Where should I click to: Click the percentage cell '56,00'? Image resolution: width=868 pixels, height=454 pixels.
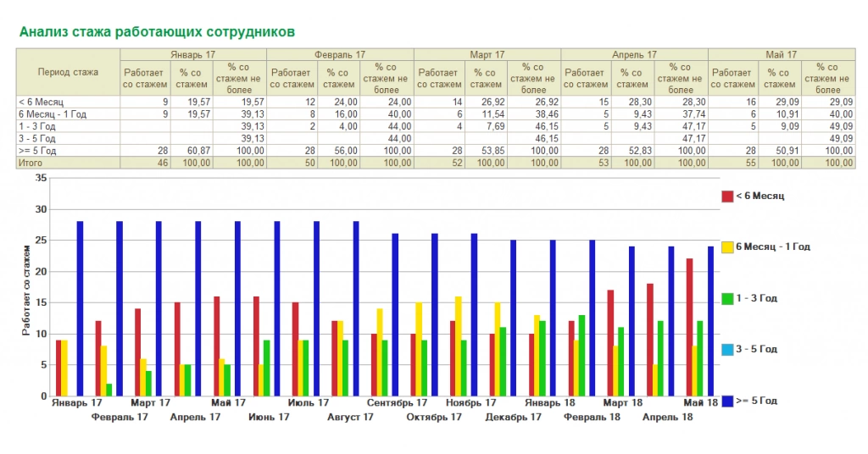click(339, 151)
